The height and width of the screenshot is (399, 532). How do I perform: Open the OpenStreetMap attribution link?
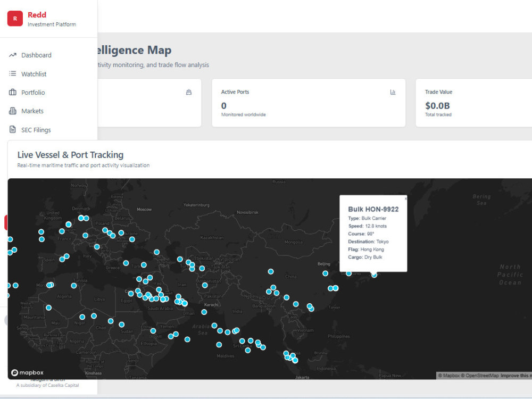tap(480, 376)
